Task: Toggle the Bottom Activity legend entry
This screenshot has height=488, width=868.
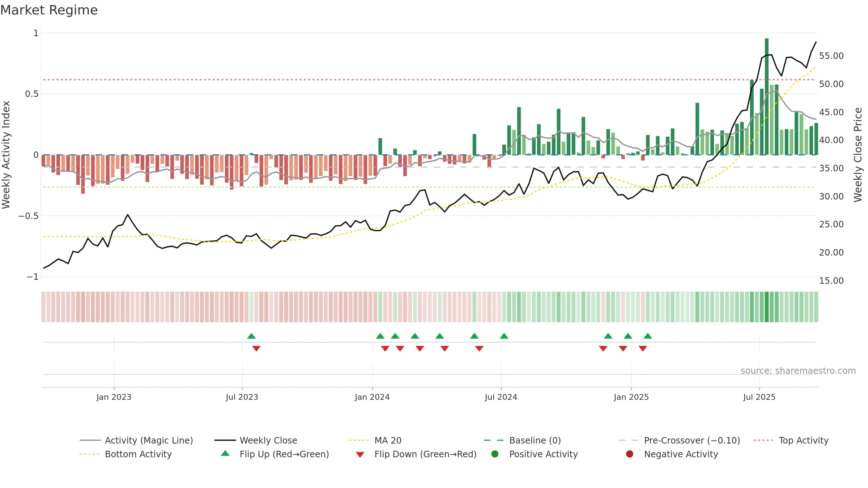Action: point(125,454)
